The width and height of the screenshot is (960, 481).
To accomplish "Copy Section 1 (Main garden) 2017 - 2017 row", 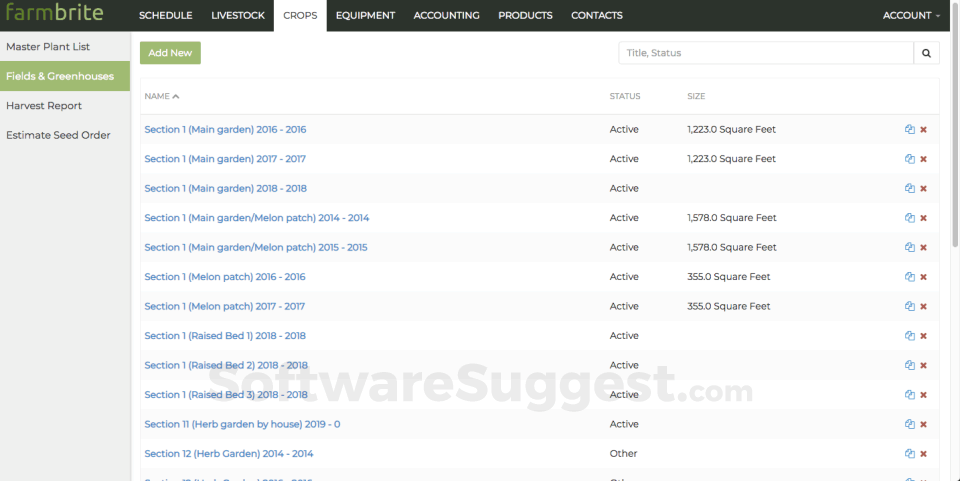I will 909,158.
